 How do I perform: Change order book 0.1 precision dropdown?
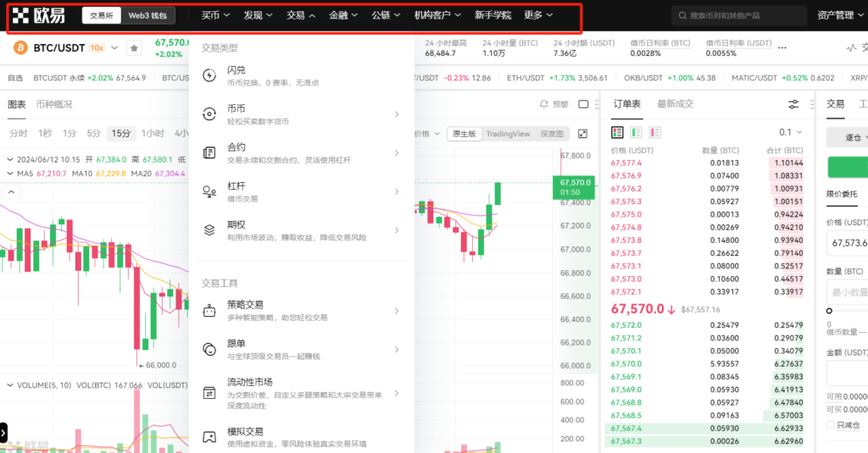[791, 132]
